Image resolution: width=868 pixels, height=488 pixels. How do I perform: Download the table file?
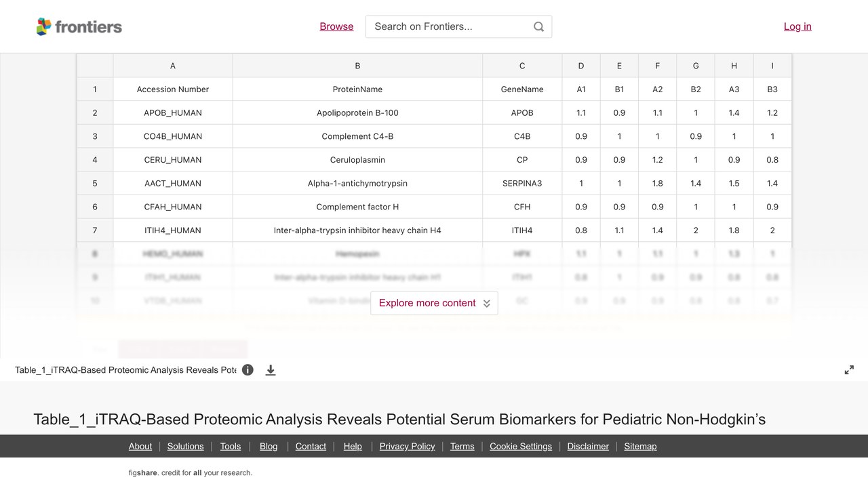point(271,370)
